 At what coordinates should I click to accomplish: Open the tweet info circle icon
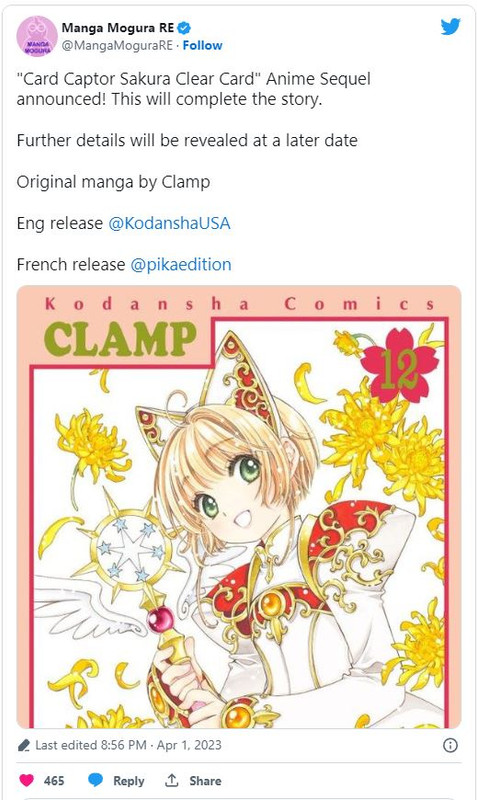coord(450,745)
